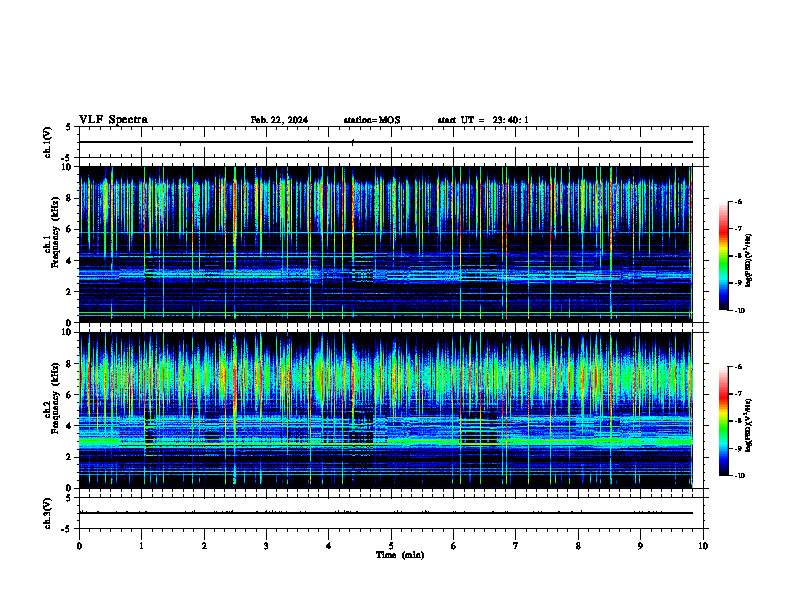Click the time axis tick label "6"
Viewport: 792px width, 612px height.
pos(454,546)
